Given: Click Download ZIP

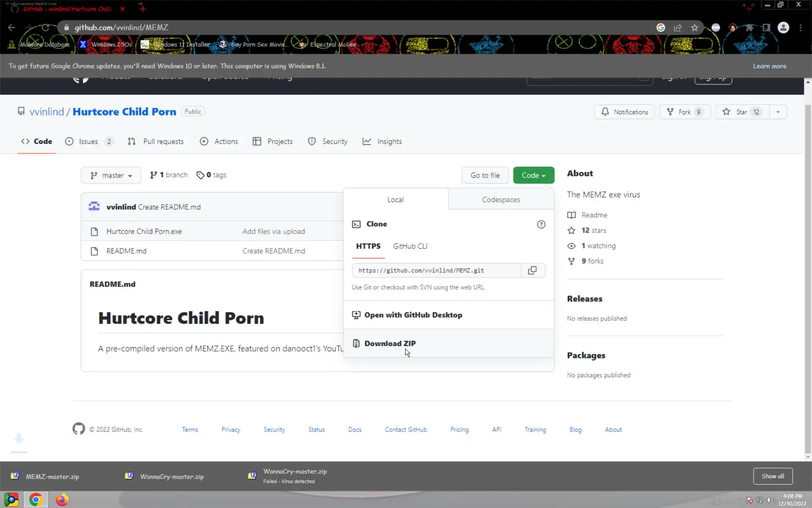Looking at the screenshot, I should coord(390,343).
